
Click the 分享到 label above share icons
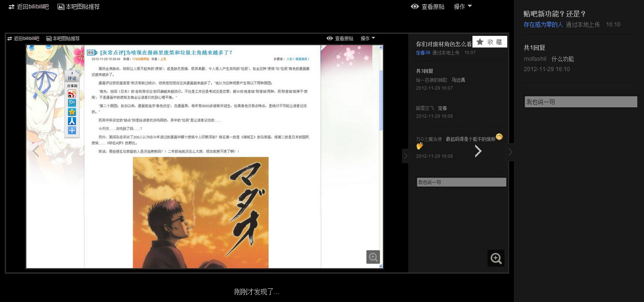point(72,86)
